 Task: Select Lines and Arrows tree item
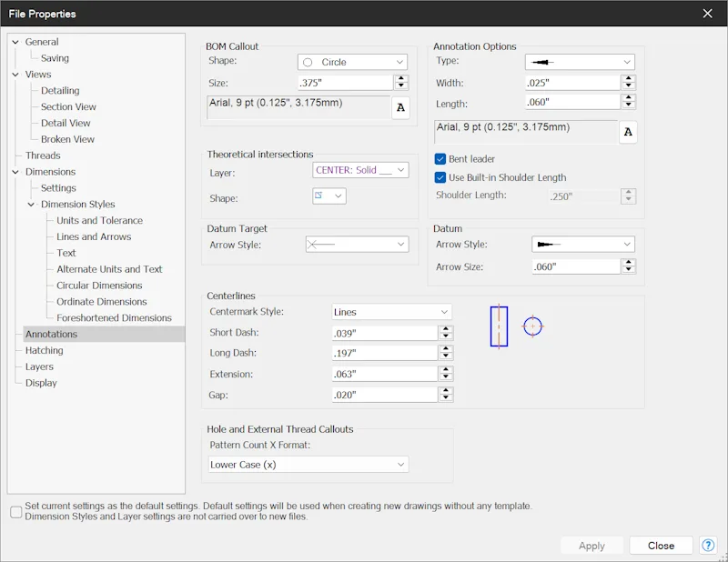[94, 236]
